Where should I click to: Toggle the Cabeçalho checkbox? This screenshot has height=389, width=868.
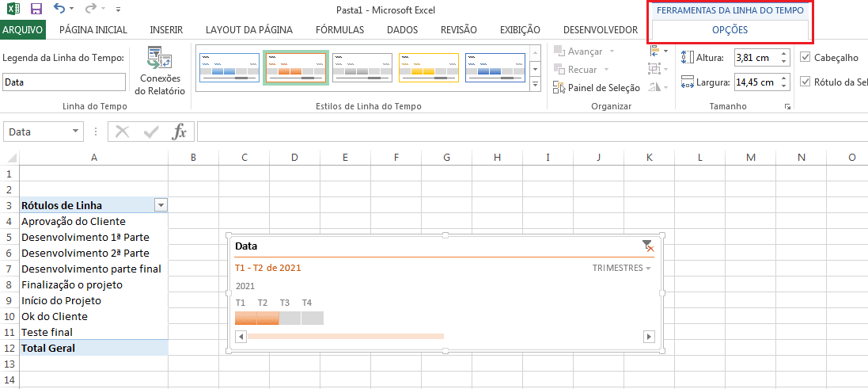tap(805, 57)
